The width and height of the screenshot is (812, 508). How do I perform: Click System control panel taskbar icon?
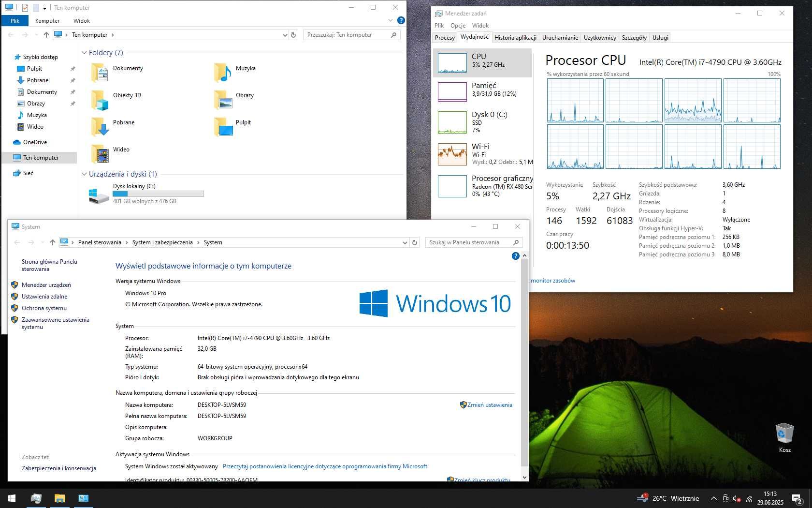(x=83, y=498)
